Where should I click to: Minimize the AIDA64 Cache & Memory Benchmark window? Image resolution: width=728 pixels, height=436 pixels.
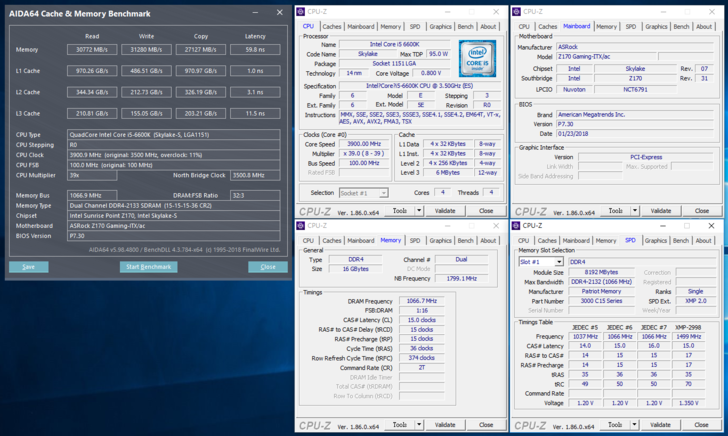(x=257, y=13)
